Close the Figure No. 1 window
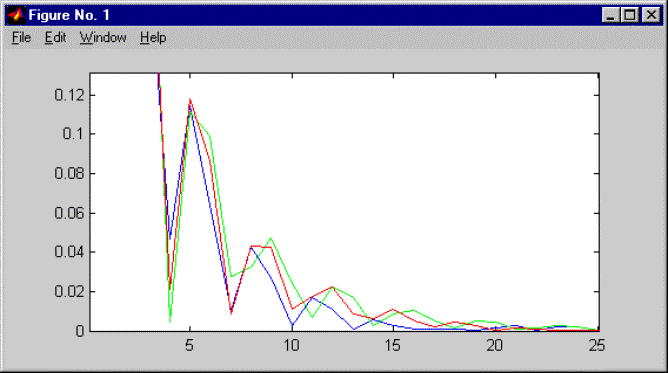The width and height of the screenshot is (668, 373). click(651, 15)
